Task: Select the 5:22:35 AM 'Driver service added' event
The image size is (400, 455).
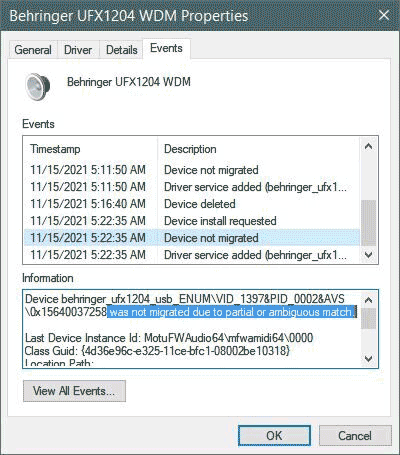Action: pyautogui.click(x=192, y=255)
